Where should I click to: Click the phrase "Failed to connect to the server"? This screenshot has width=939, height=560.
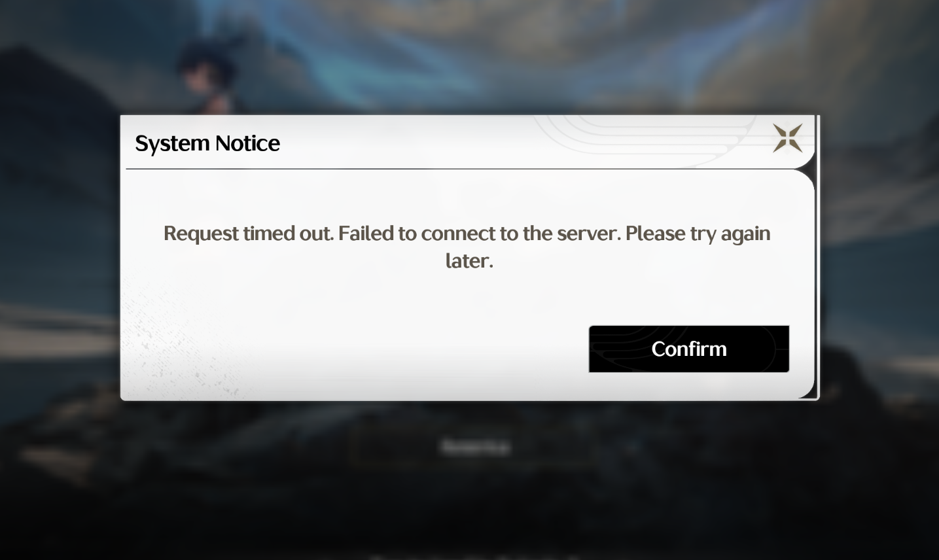pyautogui.click(x=478, y=234)
